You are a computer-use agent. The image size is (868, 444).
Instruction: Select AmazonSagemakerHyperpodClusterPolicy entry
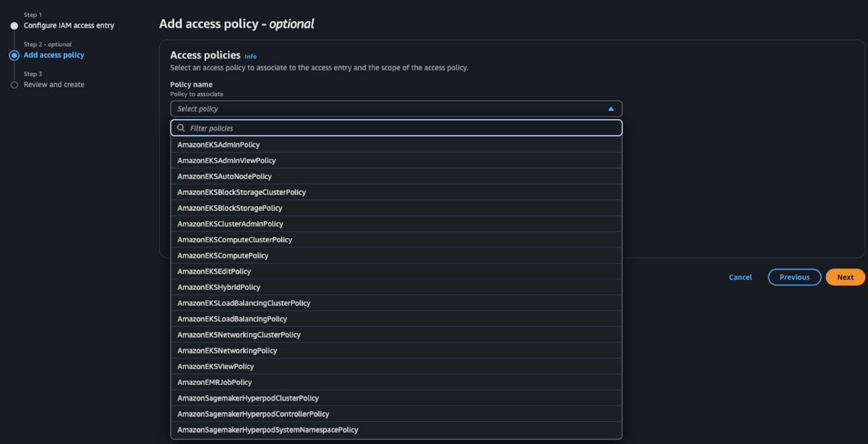pos(248,398)
